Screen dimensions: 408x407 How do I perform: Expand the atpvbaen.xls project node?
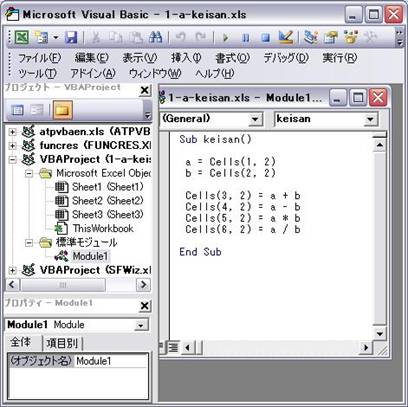point(12,132)
